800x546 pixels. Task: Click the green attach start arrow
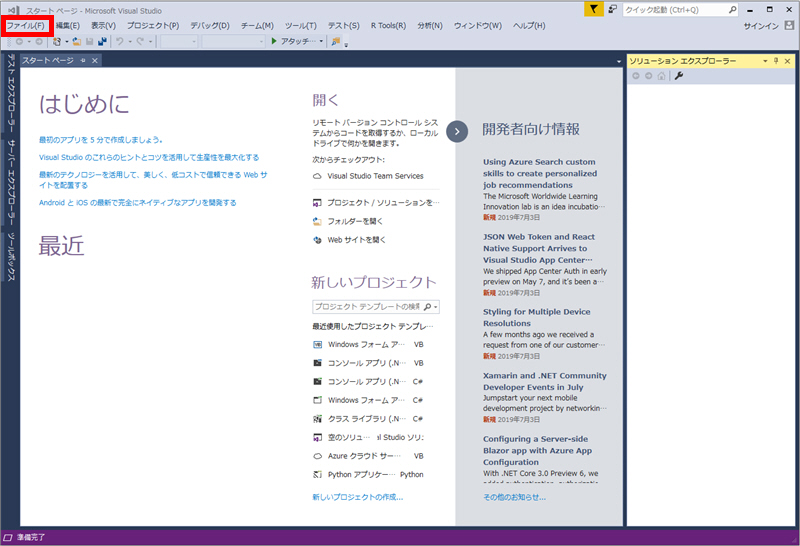pyautogui.click(x=274, y=41)
